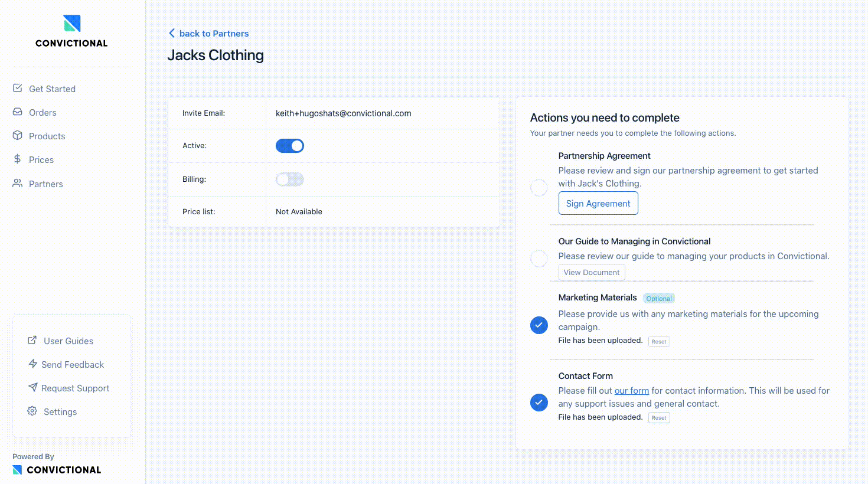Click the 'Active:' row label
The width and height of the screenshot is (868, 484).
click(195, 145)
